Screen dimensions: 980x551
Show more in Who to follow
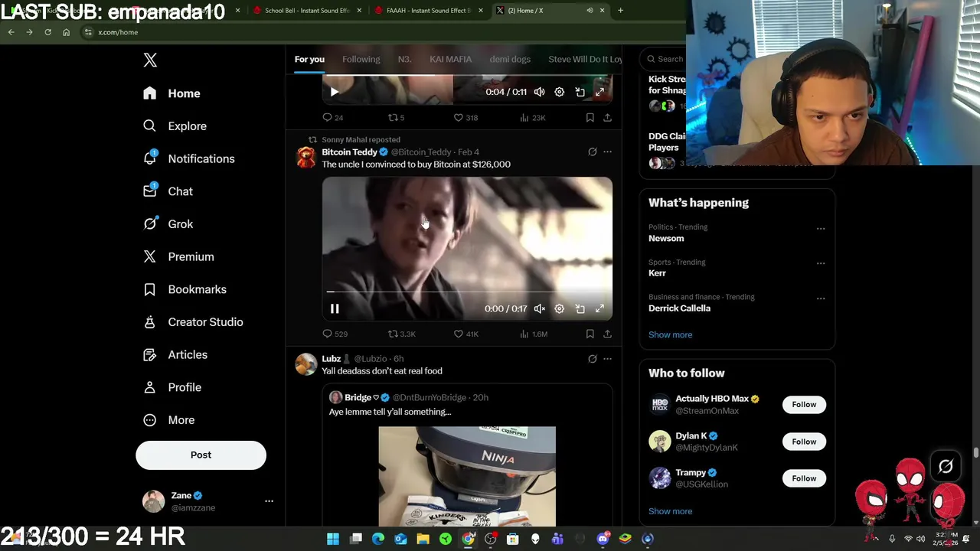(x=670, y=511)
